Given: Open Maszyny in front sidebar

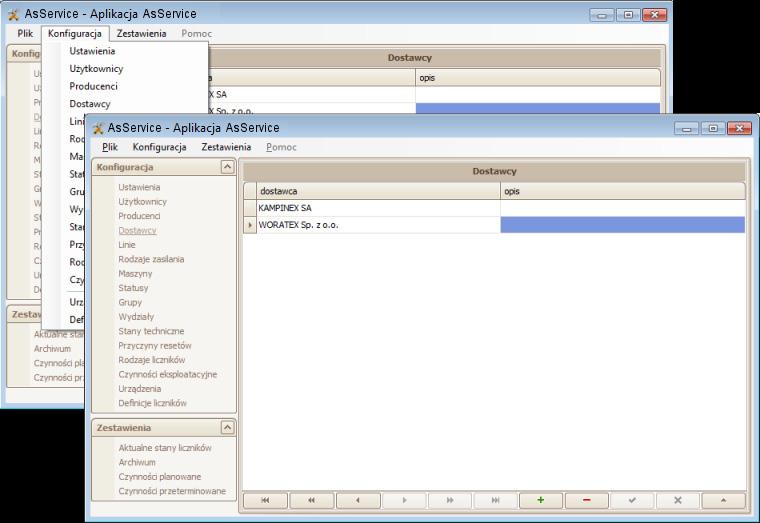Looking at the screenshot, I should click(x=135, y=273).
